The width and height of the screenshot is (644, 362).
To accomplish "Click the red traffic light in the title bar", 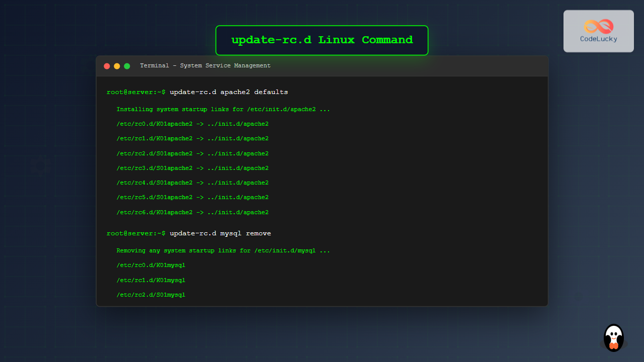I will click(x=107, y=65).
